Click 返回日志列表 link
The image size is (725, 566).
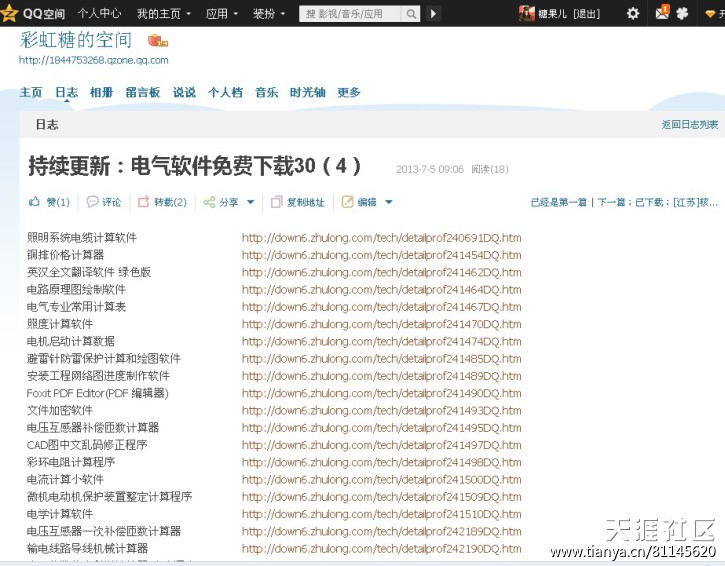[689, 125]
